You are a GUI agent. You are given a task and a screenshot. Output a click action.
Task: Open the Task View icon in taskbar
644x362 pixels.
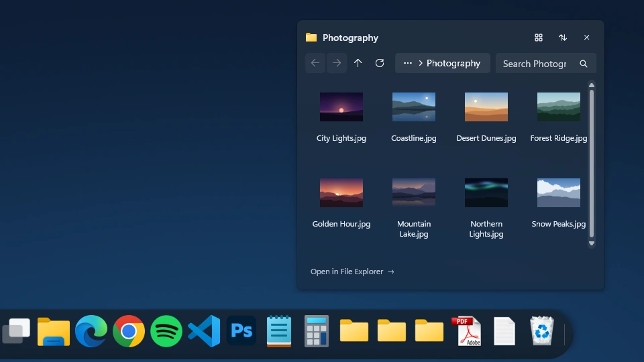[16, 330]
